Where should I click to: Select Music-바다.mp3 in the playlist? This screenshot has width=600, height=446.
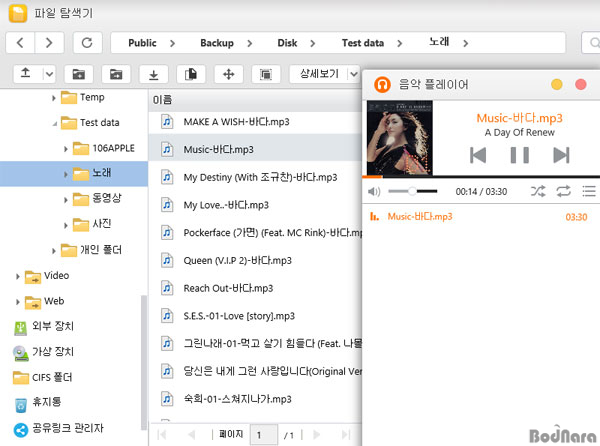pos(481,217)
